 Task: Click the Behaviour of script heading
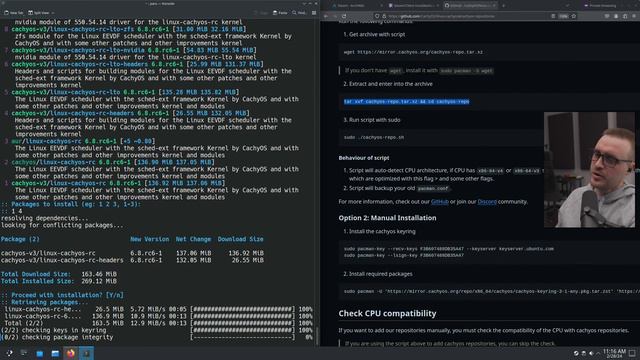(364, 158)
